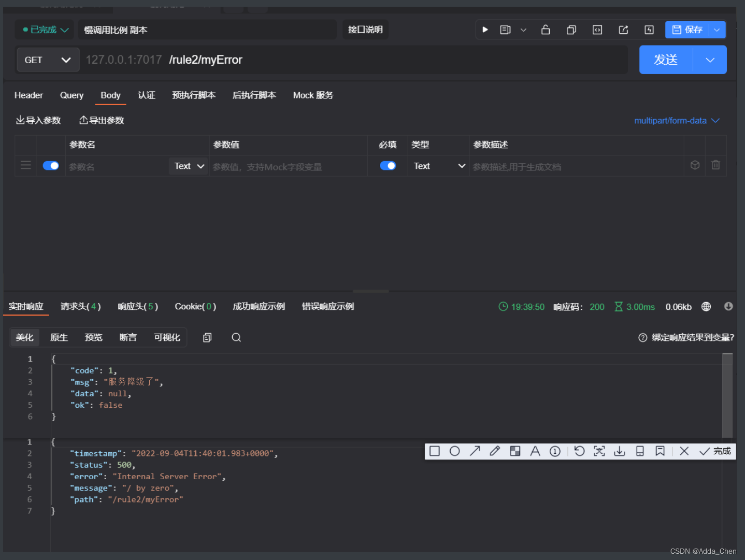
Task: Open the 后执行脚本 tab
Action: tap(254, 95)
